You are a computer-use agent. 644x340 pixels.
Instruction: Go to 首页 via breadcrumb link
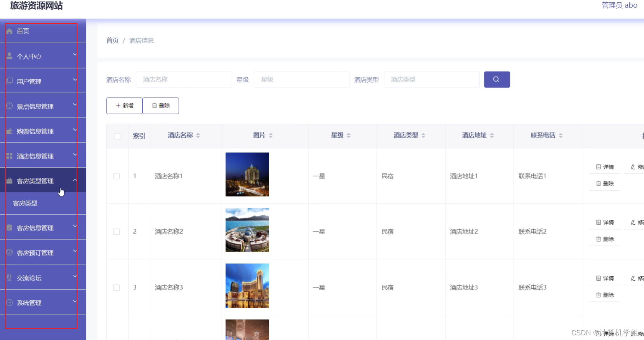click(112, 40)
